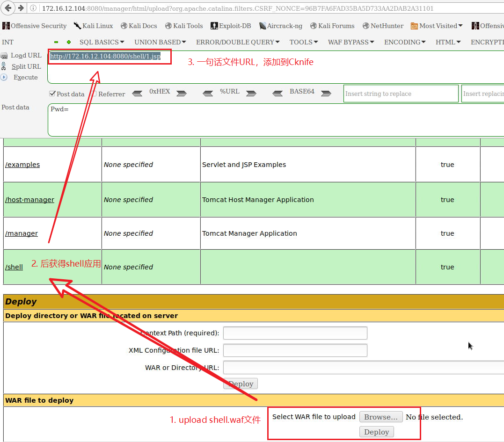Viewport: 504px width, 442px height.
Task: Open the SQL BASICS dropdown menu
Action: tap(102, 42)
